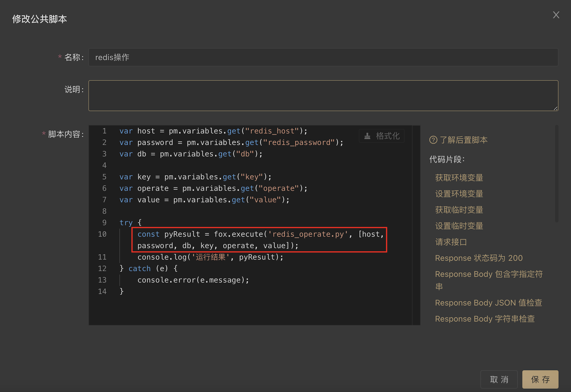Insert Response Body 包含字指定符串 snippet
This screenshot has height=392, width=571.
point(489,274)
